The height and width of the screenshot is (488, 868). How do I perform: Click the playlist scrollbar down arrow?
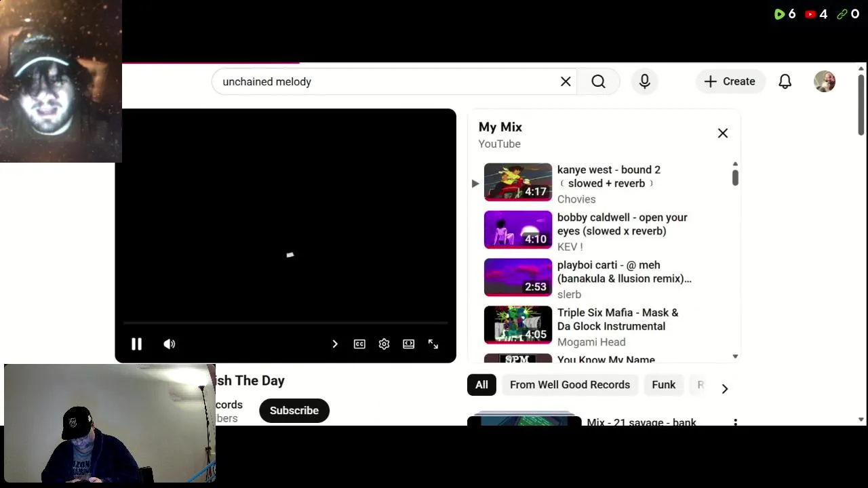coord(735,357)
